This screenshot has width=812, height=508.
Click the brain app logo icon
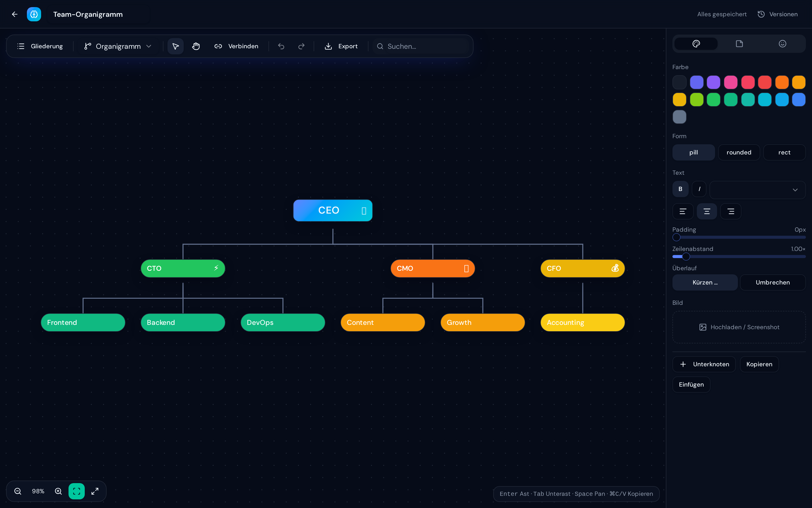point(34,14)
